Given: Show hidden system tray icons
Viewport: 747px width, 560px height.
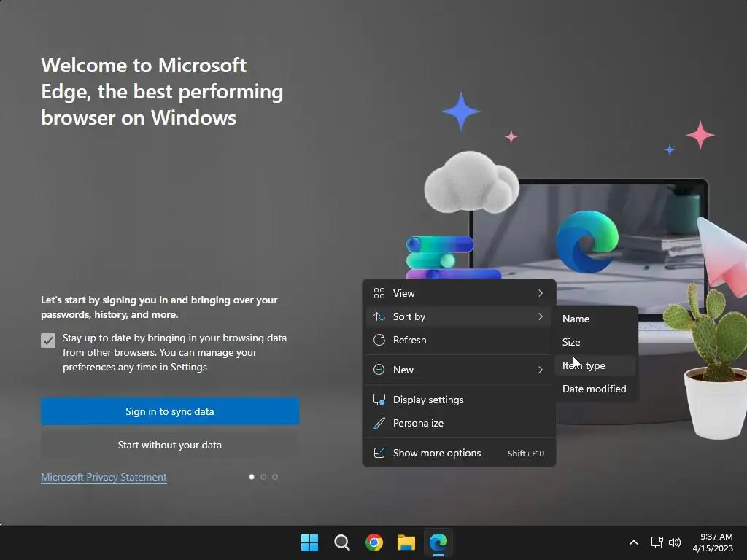Looking at the screenshot, I should [634, 542].
